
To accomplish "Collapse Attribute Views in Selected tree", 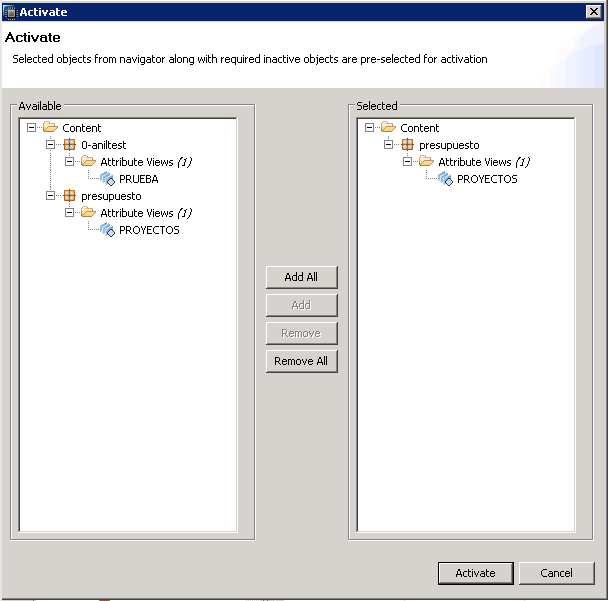I will click(408, 162).
